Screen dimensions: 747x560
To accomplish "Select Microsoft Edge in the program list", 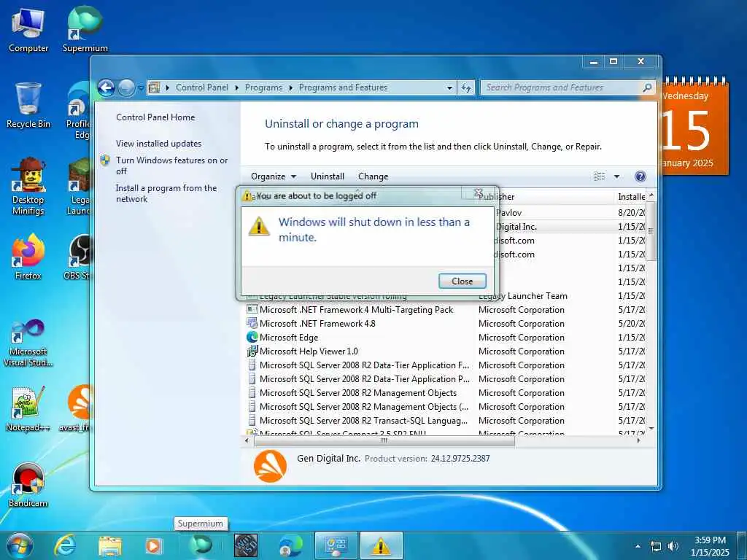I will [x=289, y=337].
